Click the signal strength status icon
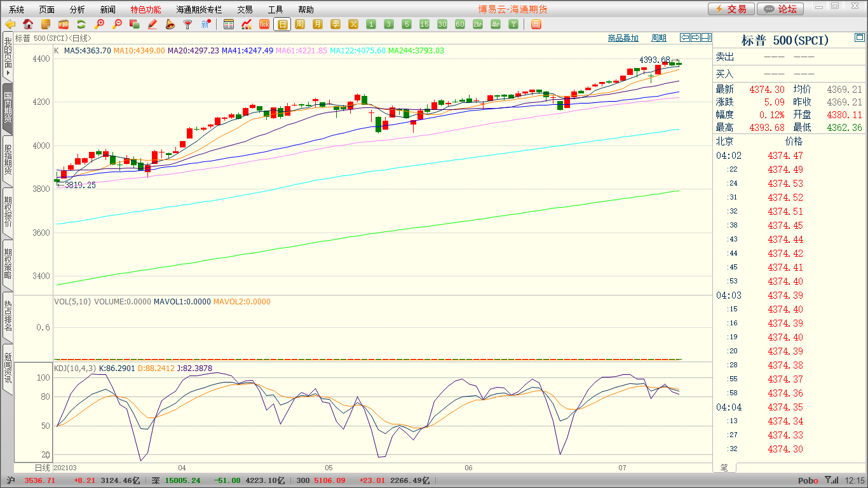The image size is (868, 488). [x=831, y=480]
